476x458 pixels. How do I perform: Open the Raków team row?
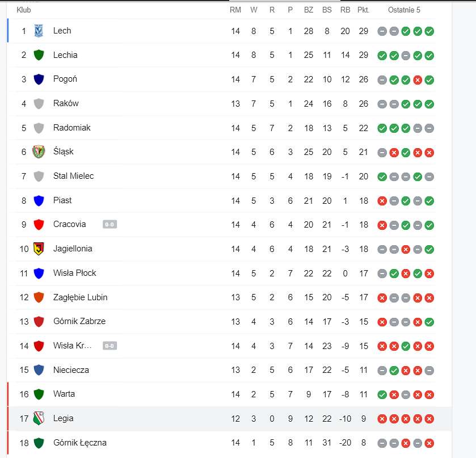point(222,103)
